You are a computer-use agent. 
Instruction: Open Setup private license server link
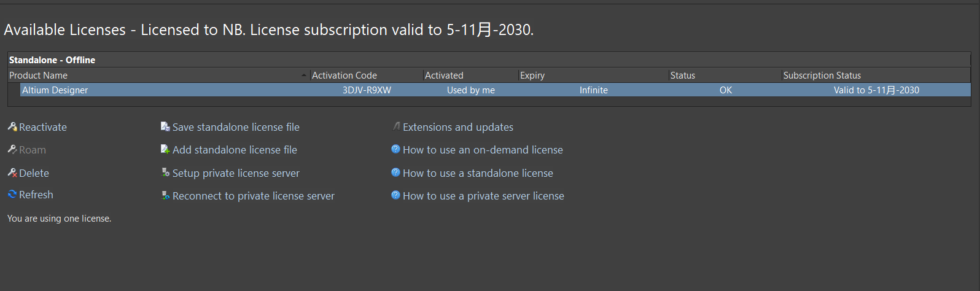pos(236,173)
